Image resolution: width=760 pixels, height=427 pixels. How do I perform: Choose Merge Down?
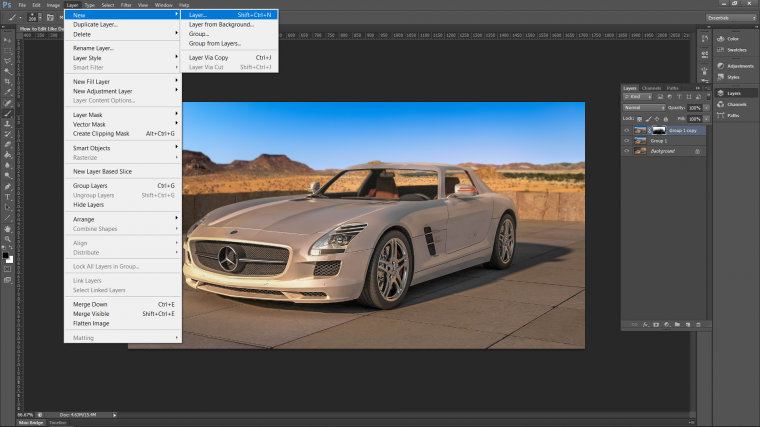click(x=123, y=304)
